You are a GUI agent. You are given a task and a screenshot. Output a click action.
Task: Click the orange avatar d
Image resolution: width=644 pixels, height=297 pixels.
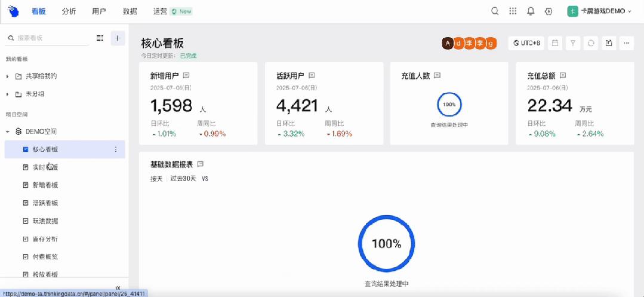pos(458,43)
